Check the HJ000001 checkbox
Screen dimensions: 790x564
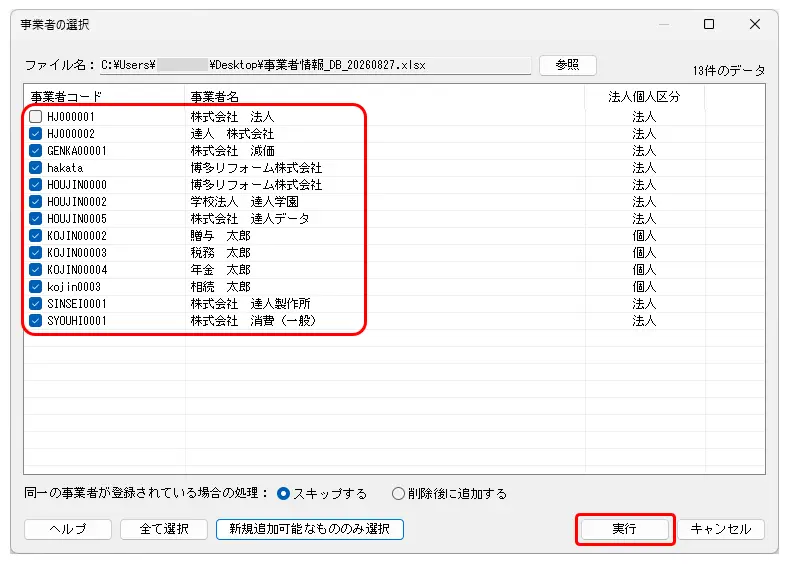[35, 117]
